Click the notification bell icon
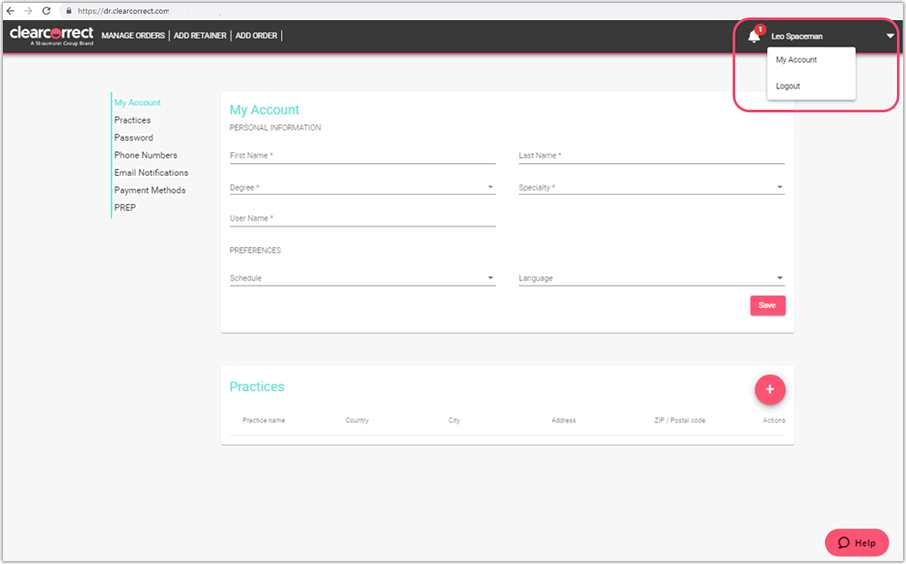This screenshot has width=906, height=564. coord(754,36)
